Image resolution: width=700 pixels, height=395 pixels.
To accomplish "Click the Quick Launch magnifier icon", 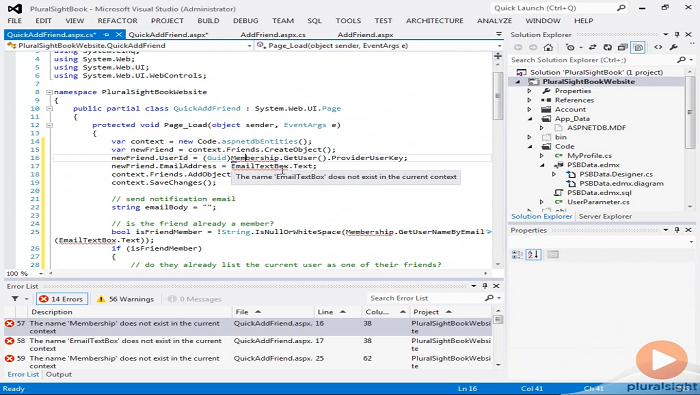I will pyautogui.click(x=621, y=8).
